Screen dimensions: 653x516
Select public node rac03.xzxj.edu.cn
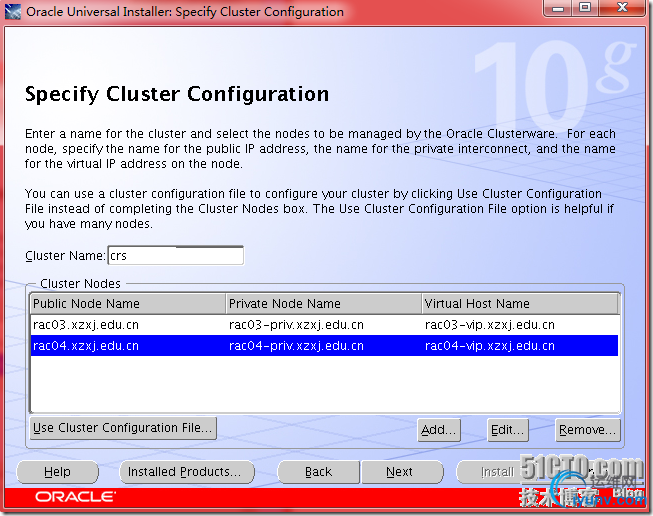click(128, 325)
